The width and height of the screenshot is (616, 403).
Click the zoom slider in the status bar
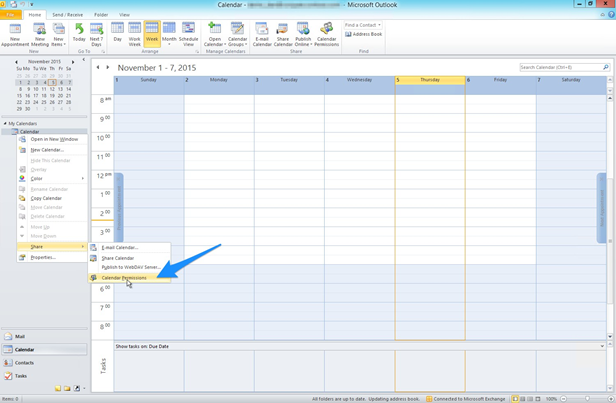point(585,399)
